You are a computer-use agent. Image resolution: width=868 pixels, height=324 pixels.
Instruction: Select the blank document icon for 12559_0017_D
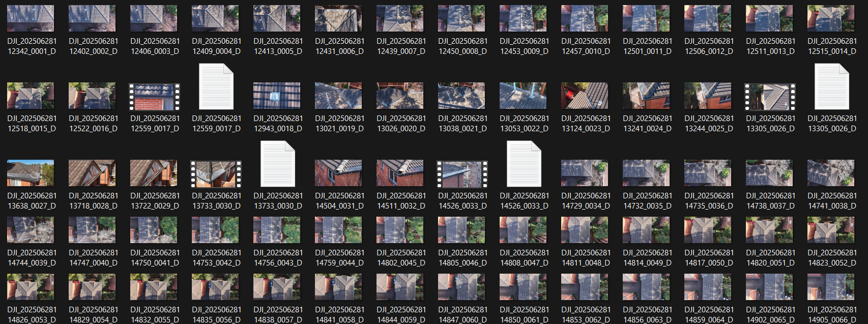click(216, 86)
